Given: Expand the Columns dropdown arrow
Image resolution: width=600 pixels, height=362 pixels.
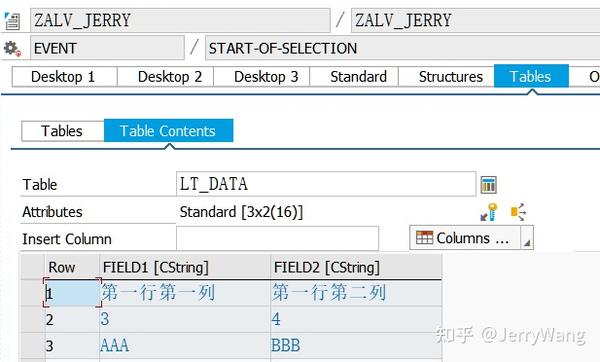Looking at the screenshot, I should tap(527, 238).
